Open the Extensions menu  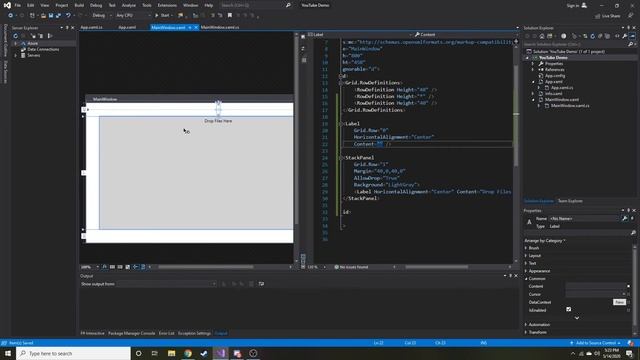[167, 5]
